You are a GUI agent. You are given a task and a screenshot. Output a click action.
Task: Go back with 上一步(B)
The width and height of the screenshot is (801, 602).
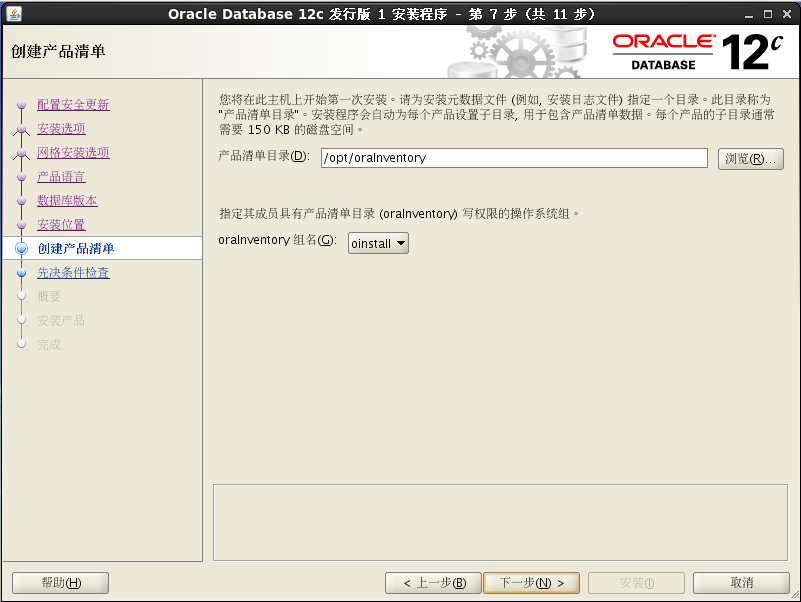pos(433,583)
